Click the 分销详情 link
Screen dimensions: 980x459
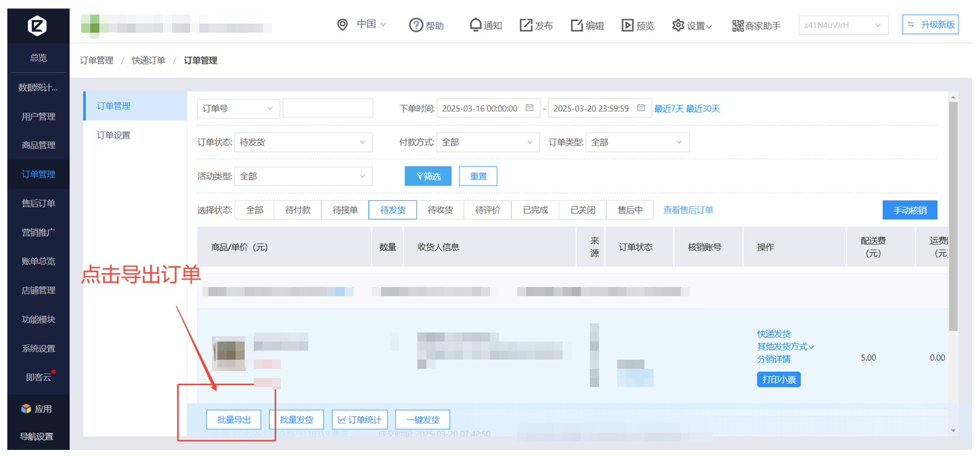(x=774, y=359)
